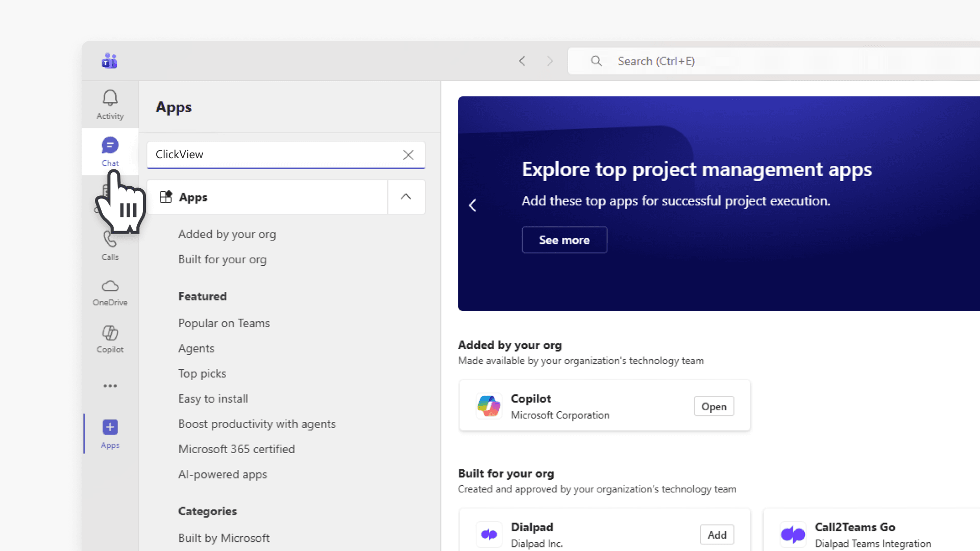
Task: Select Popular on Teams category
Action: 224,323
